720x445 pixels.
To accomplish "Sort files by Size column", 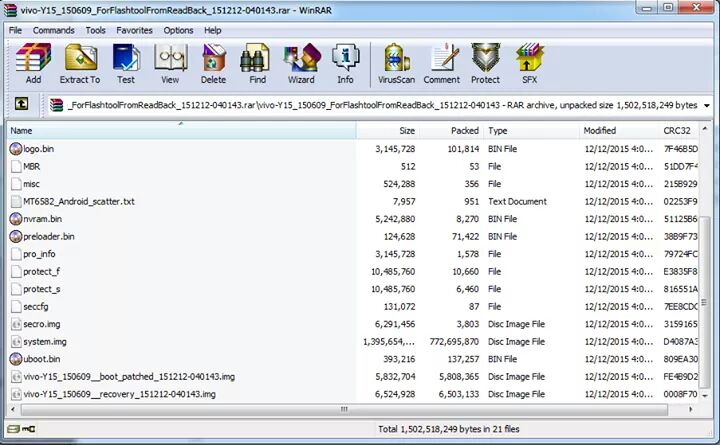I will (x=388, y=130).
